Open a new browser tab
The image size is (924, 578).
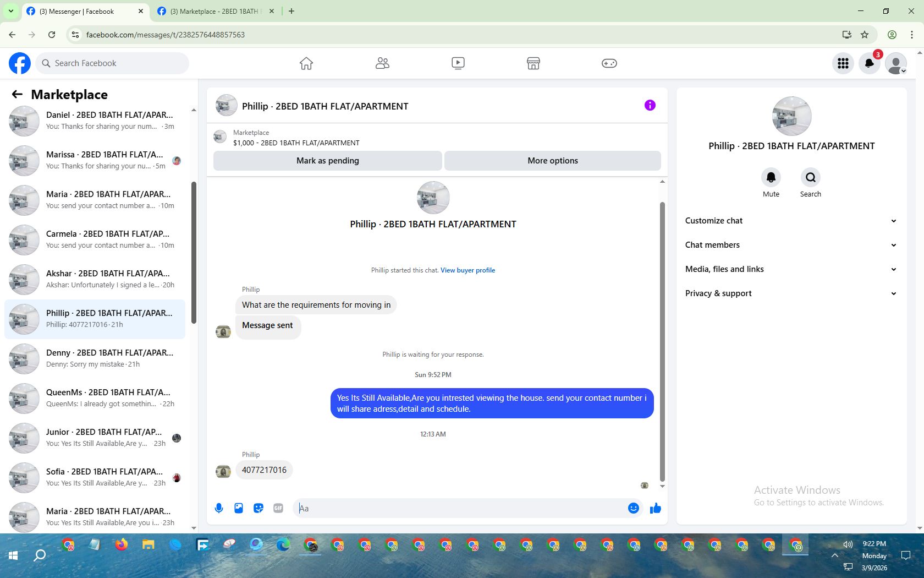(291, 11)
